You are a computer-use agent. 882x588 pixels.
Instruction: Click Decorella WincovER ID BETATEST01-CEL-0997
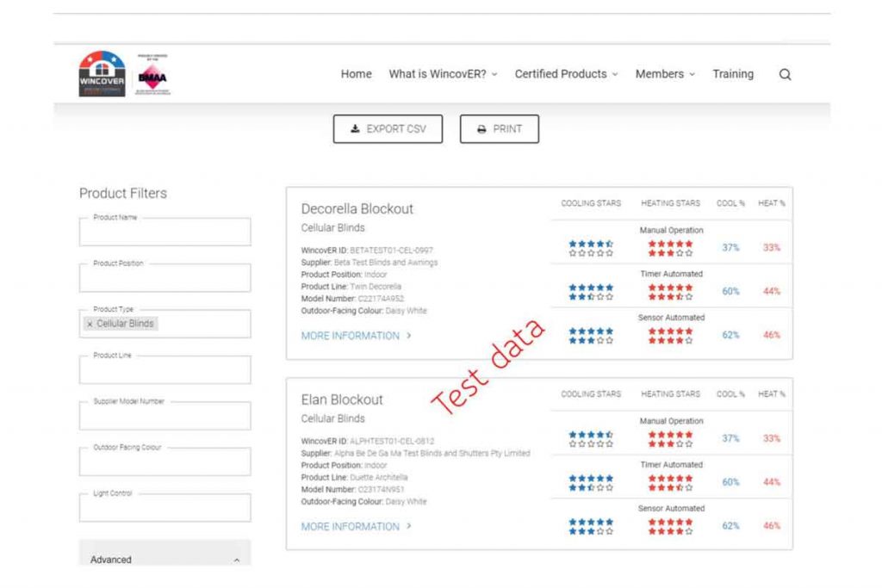(392, 251)
